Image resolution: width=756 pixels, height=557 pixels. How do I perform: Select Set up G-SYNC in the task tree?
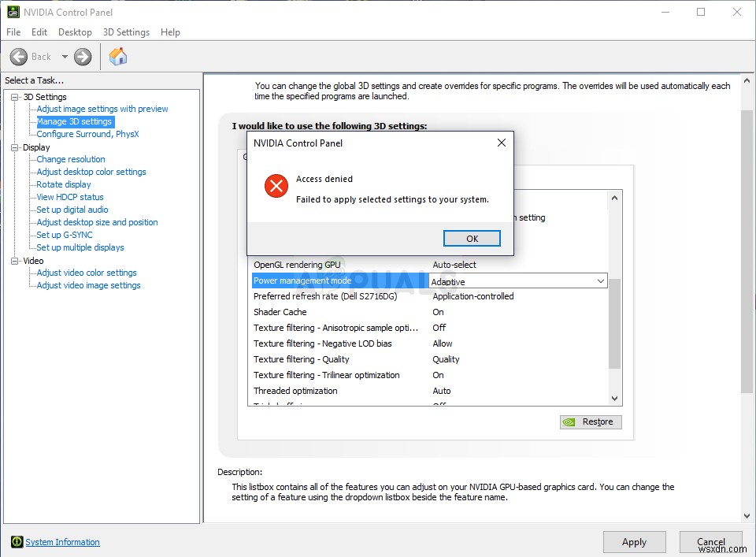click(x=64, y=234)
